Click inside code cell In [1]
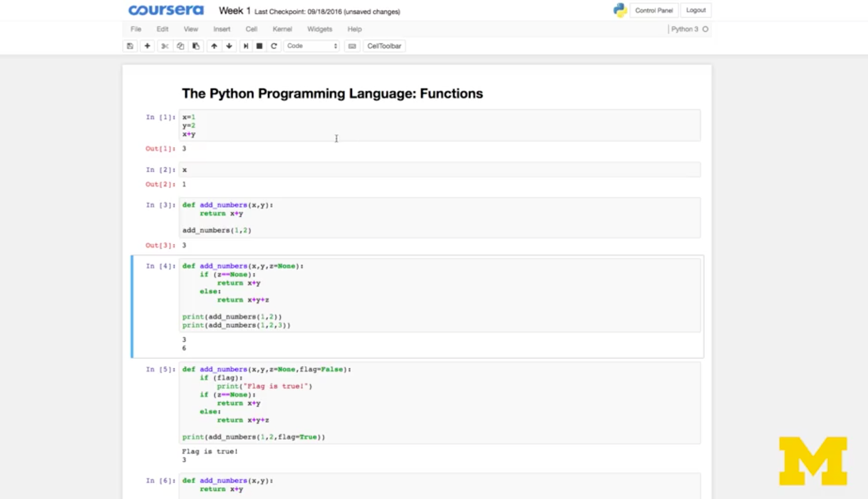868x499 pixels. [440, 125]
